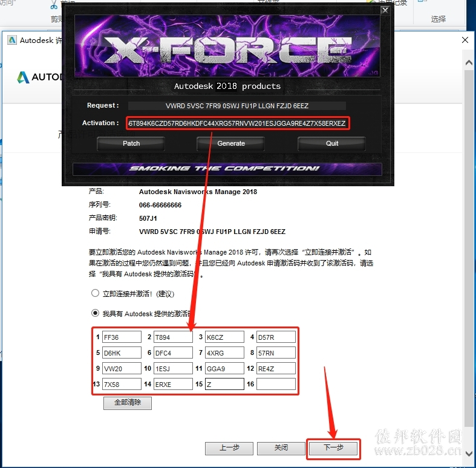Click the empty activation code box 16
Screen dimensions: 476x468
click(x=276, y=384)
